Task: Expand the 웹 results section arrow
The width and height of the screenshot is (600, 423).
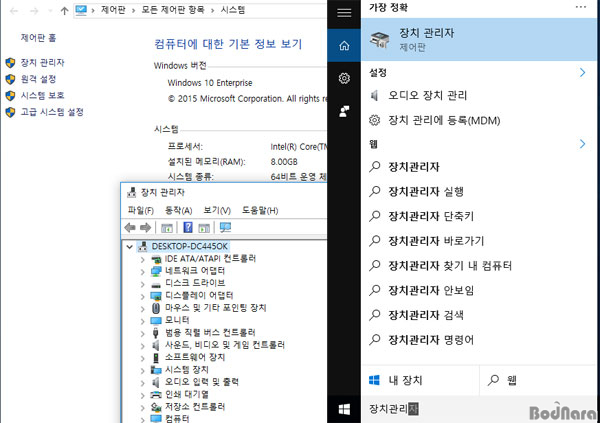Action: tap(582, 144)
